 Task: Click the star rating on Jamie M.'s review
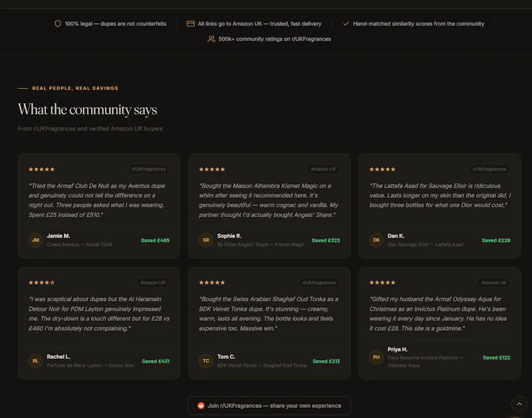pos(42,169)
